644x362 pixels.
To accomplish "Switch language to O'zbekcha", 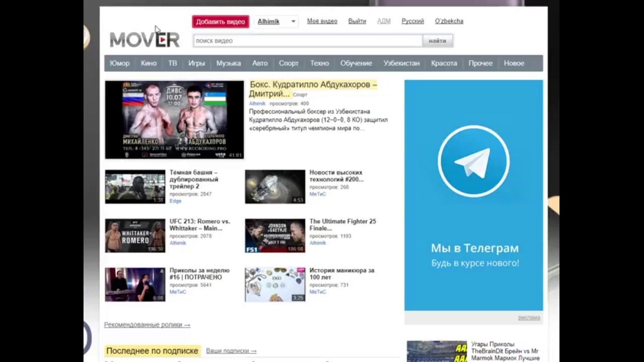I will click(449, 21).
